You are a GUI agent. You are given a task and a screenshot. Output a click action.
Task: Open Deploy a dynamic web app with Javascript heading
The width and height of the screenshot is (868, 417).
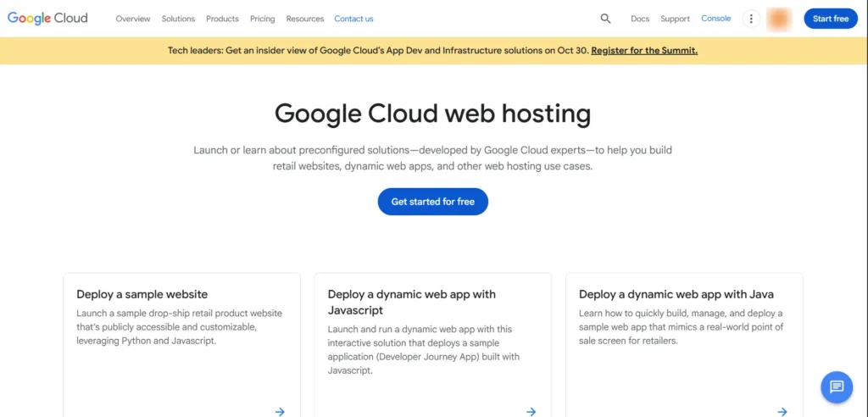click(x=412, y=302)
